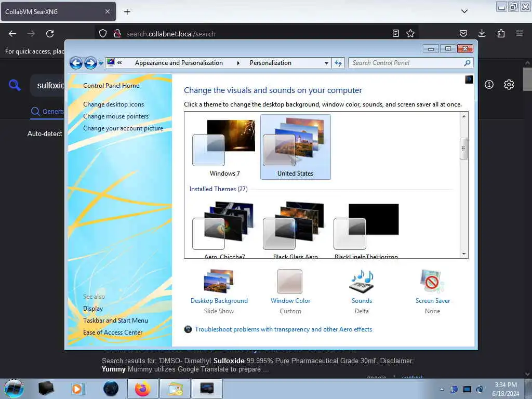Click the Control Panel icon in address bar

click(111, 62)
